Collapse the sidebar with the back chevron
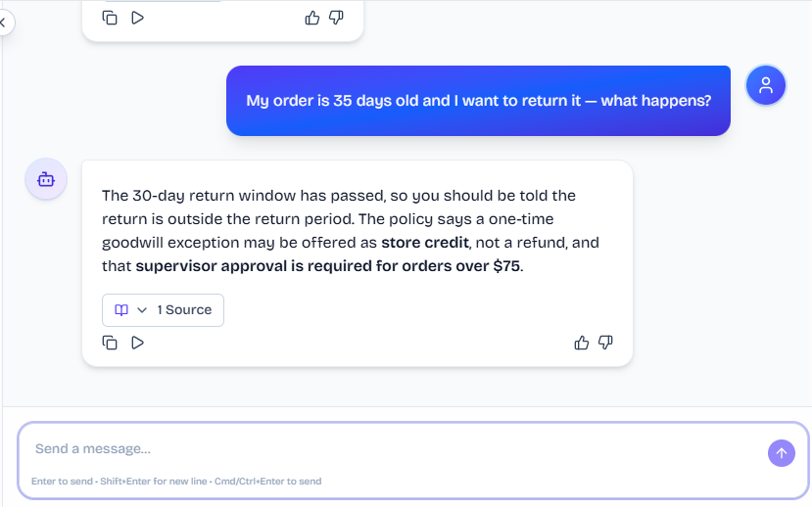 pyautogui.click(x=4, y=23)
